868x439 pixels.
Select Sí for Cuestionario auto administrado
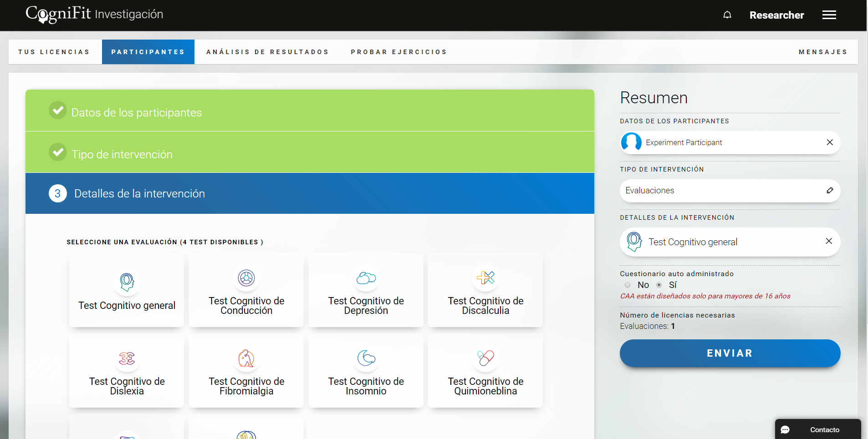(659, 285)
